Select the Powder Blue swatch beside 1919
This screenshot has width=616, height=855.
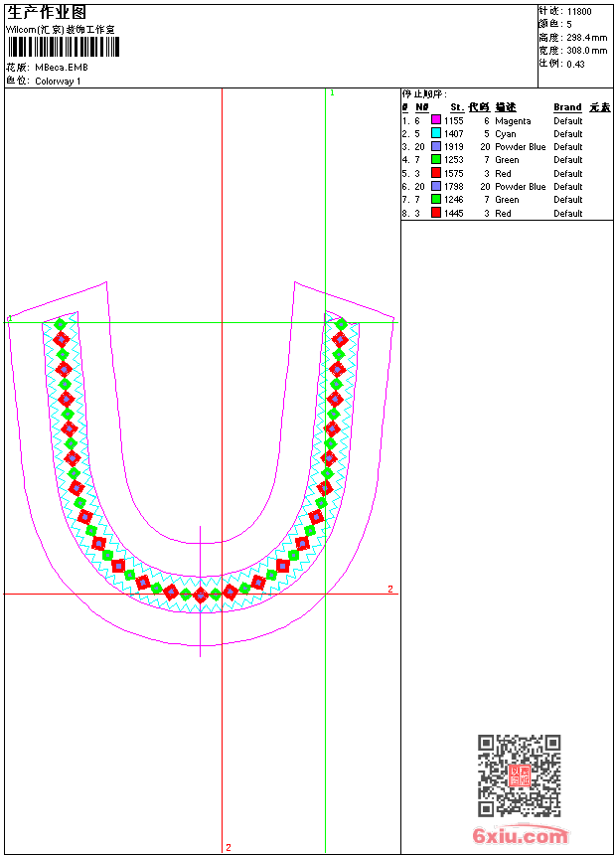pyautogui.click(x=436, y=146)
